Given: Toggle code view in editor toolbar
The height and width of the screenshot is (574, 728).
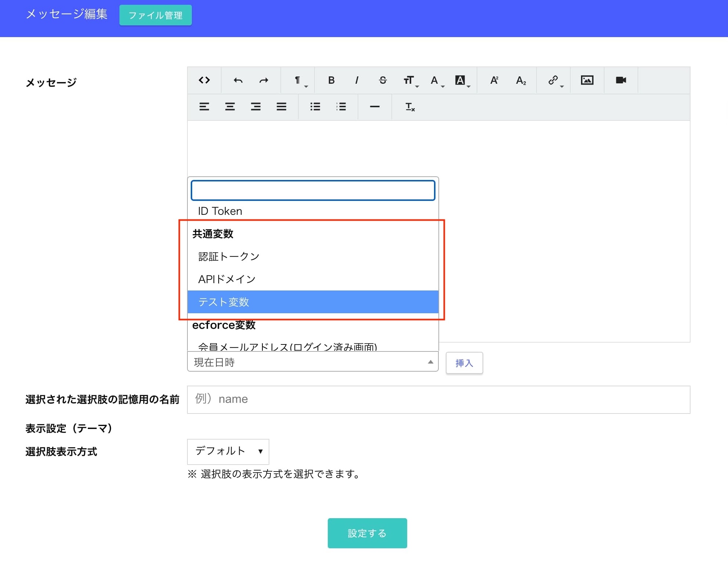Looking at the screenshot, I should [x=204, y=80].
